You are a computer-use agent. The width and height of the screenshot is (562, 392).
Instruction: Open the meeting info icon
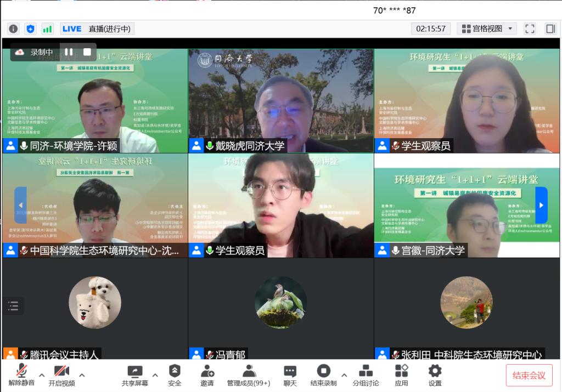click(13, 29)
